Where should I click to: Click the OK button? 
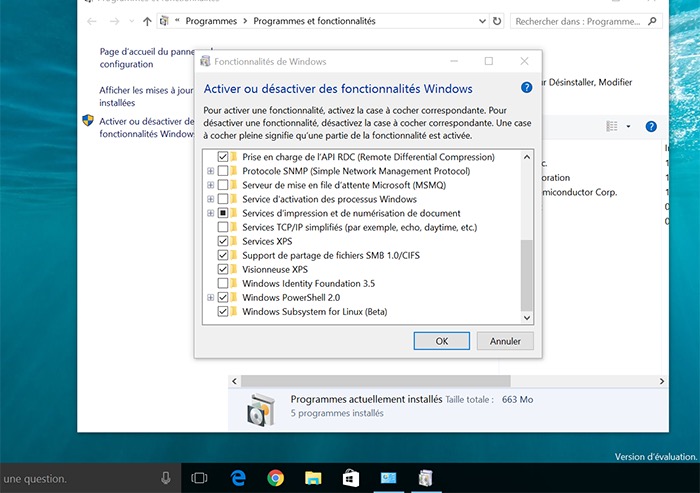(x=441, y=341)
